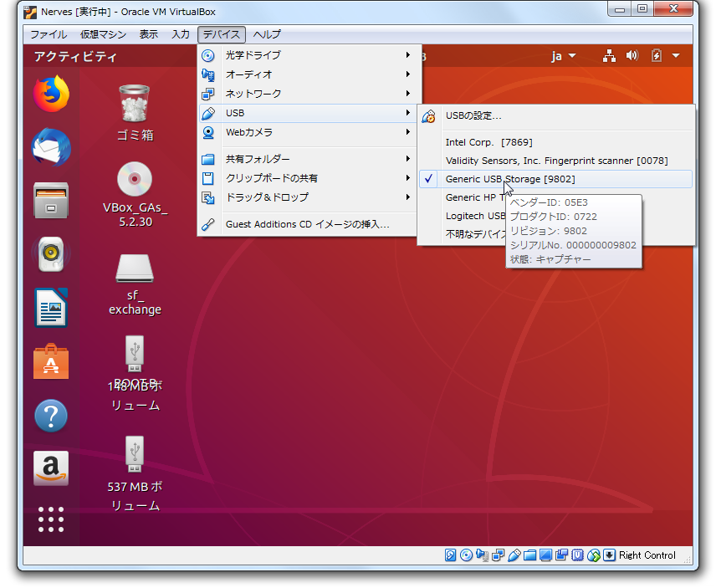
Task: Click the Right Control host key label
Action: coord(647,555)
